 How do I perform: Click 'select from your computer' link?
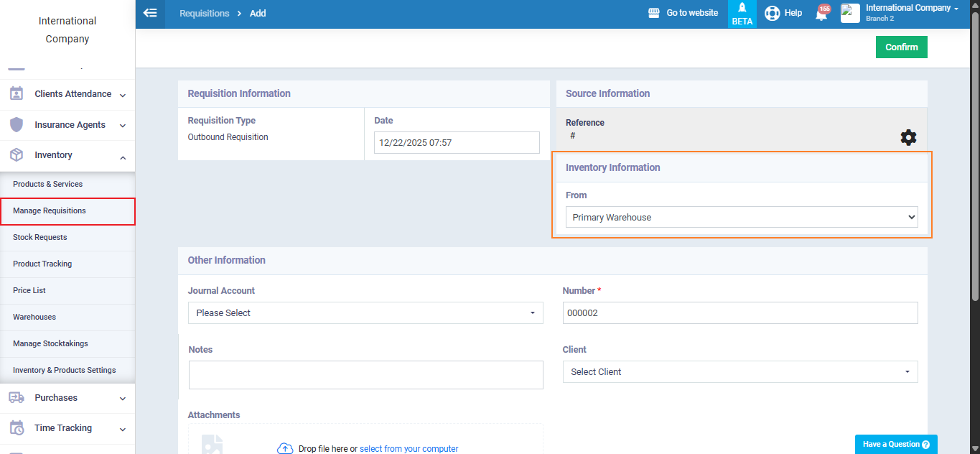pos(409,449)
